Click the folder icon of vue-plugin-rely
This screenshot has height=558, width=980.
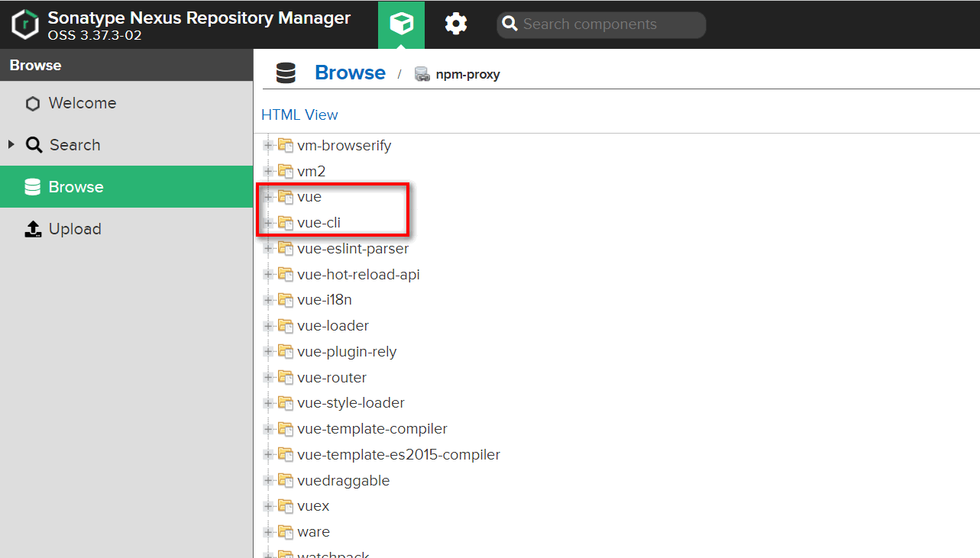coord(286,352)
